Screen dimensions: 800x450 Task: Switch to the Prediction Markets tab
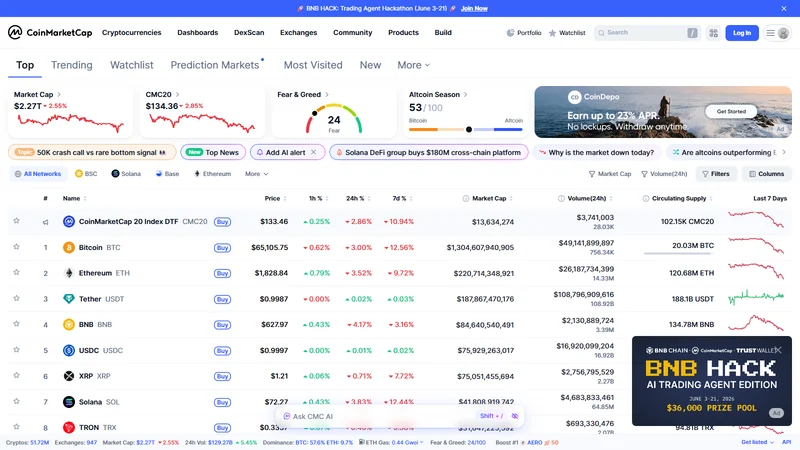click(215, 65)
